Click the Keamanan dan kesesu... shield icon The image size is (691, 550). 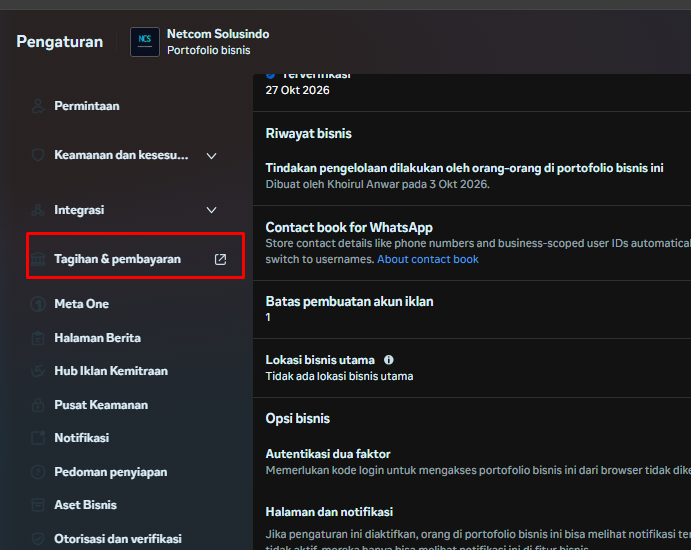click(x=38, y=155)
